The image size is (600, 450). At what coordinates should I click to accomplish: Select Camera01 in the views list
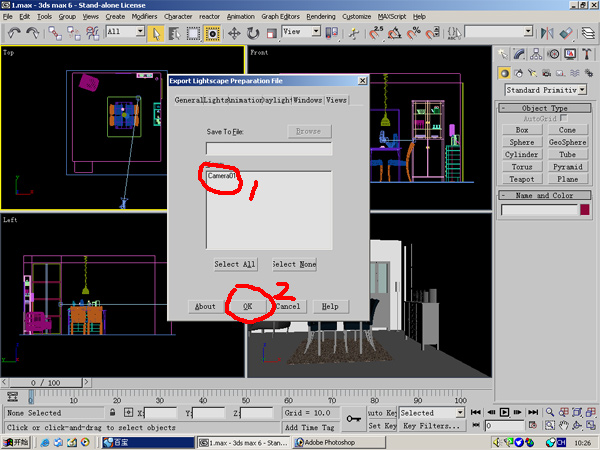pyautogui.click(x=222, y=176)
